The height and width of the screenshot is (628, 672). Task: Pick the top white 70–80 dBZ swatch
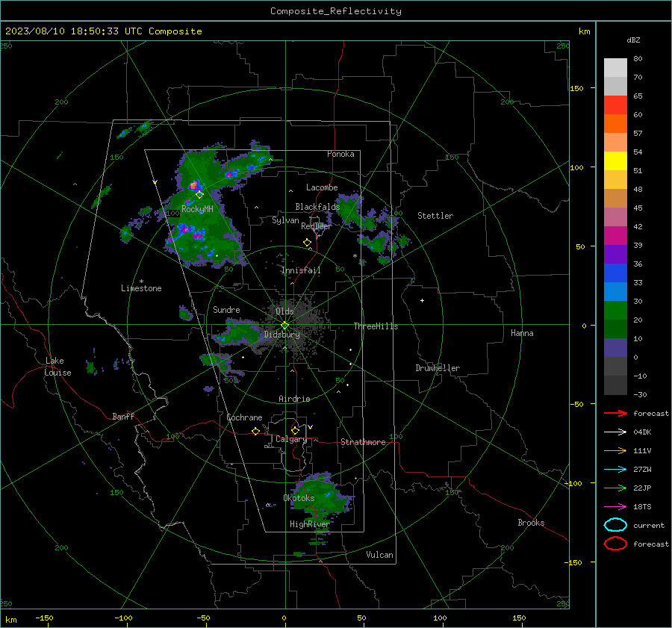click(x=615, y=68)
